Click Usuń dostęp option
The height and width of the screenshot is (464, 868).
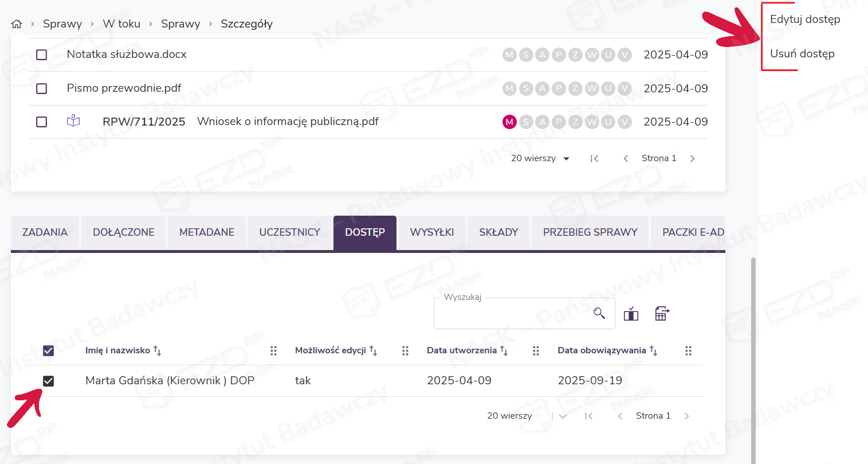point(802,54)
